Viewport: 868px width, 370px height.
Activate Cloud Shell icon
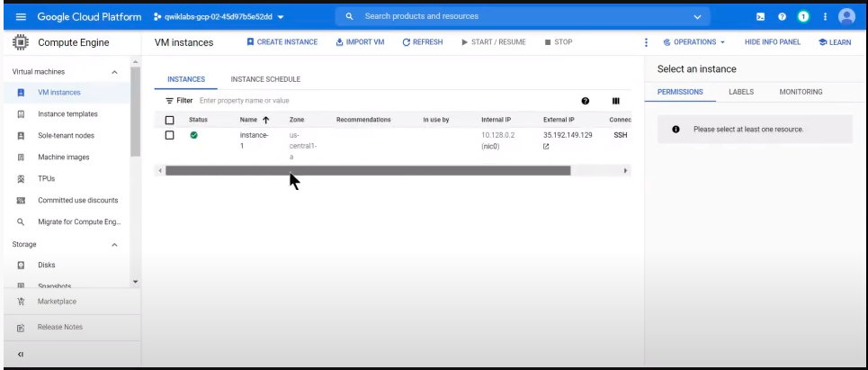point(761,16)
